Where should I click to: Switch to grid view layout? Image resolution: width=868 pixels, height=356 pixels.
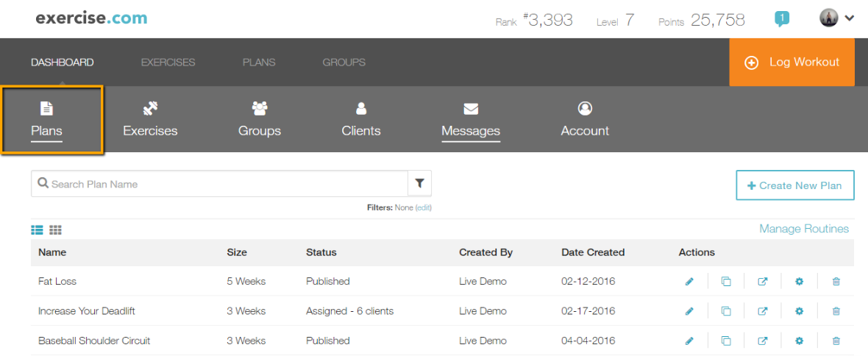pos(55,230)
